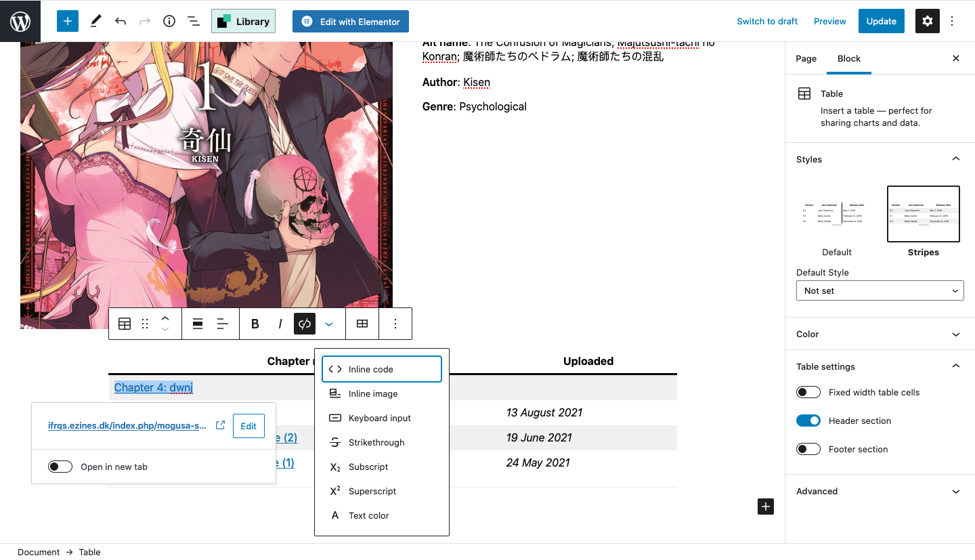The width and height of the screenshot is (975, 560).
Task: Click the Preview button
Action: coord(830,21)
